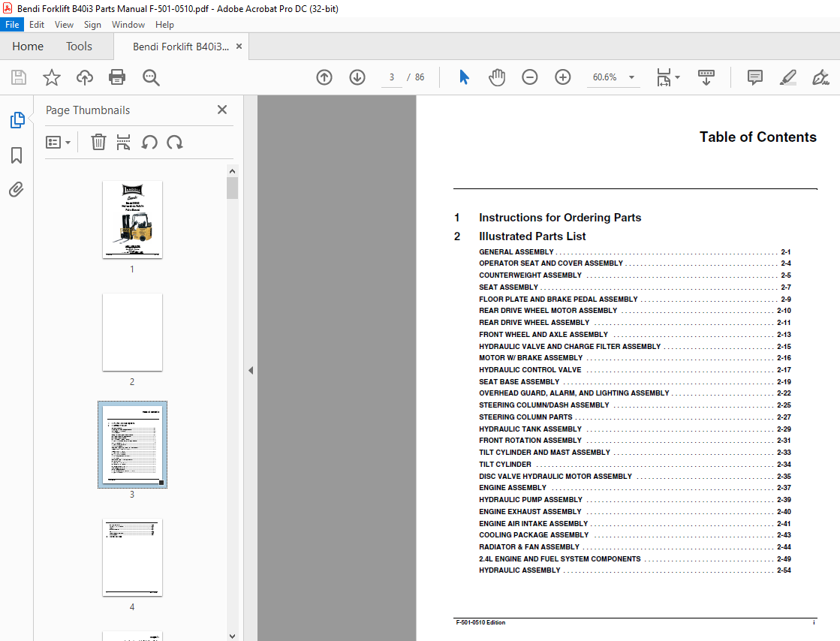The height and width of the screenshot is (641, 840).
Task: Click Instructions for Ordering Parts heading
Action: point(560,218)
